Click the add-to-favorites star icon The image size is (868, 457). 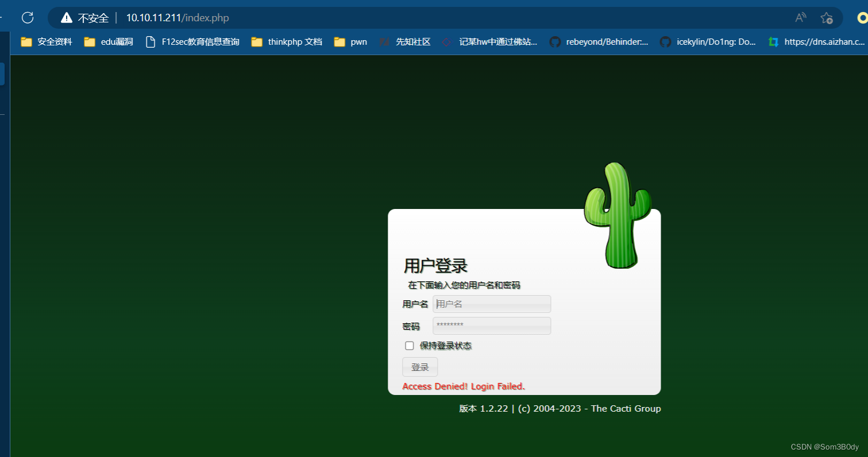827,18
